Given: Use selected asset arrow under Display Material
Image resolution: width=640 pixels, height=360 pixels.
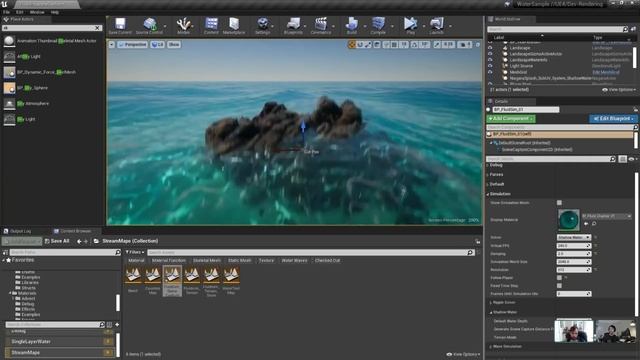Looking at the screenshot, I should pos(586,224).
